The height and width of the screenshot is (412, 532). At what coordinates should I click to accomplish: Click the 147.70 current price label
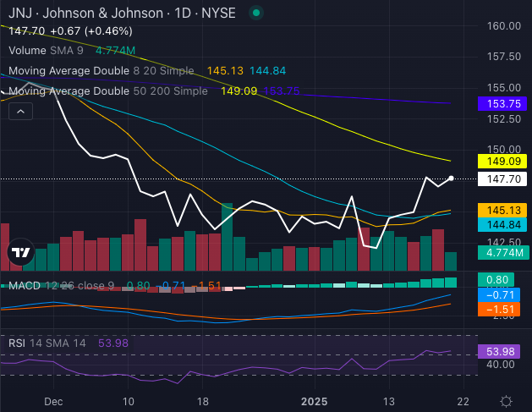[x=502, y=179]
